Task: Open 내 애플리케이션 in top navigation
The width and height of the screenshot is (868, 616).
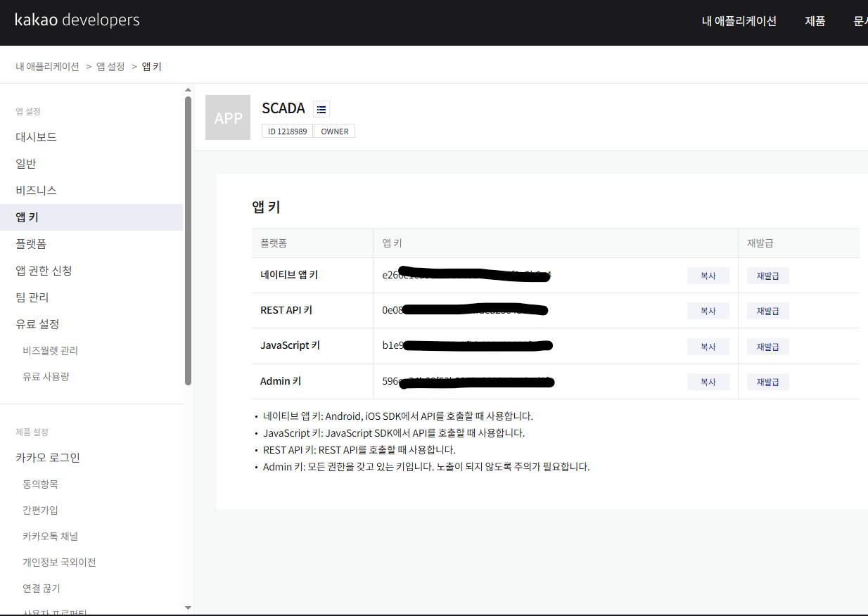Action: [x=739, y=21]
